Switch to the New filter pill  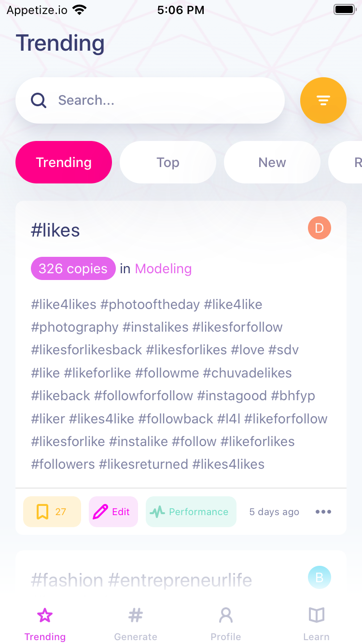click(272, 162)
